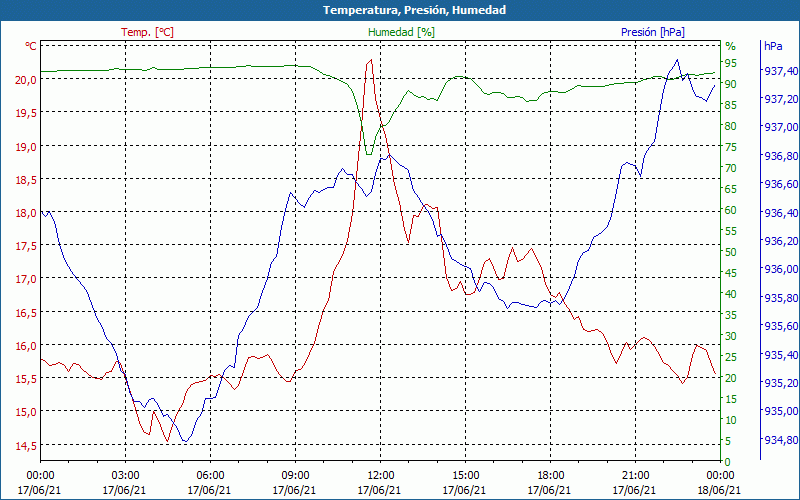800x500 pixels.
Task: Click the '14,5' temperature axis value
Action: tap(26, 446)
